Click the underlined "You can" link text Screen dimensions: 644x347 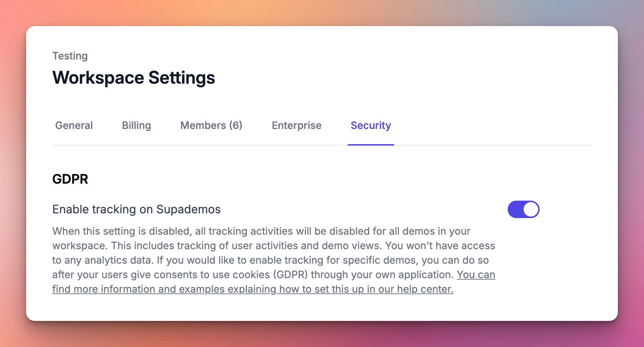tap(476, 275)
